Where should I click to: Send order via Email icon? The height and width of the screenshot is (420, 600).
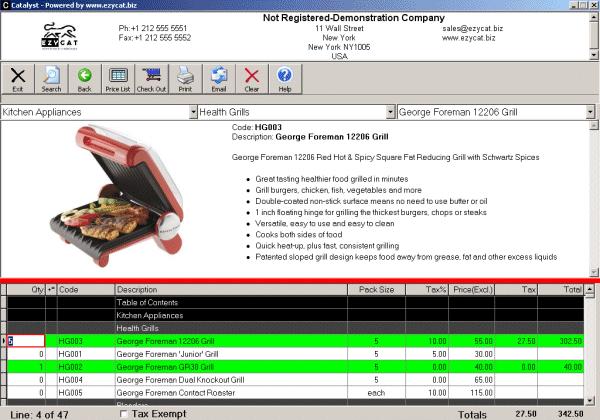tap(219, 79)
